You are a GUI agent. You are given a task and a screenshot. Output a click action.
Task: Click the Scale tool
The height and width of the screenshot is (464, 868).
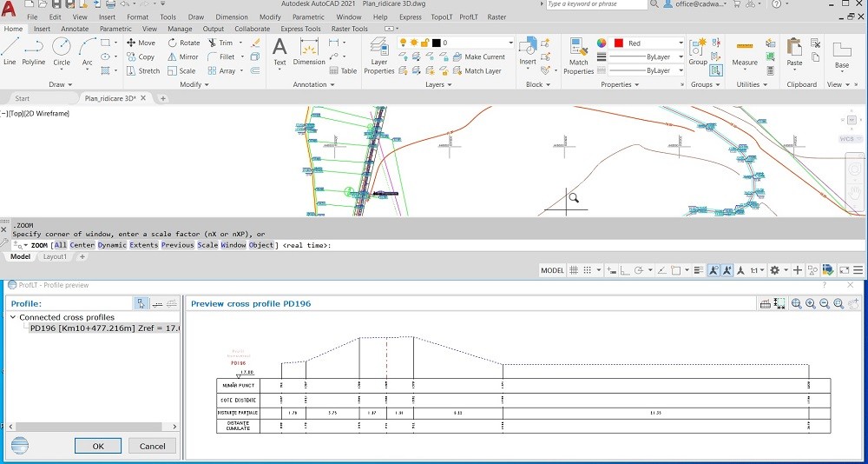(181, 71)
